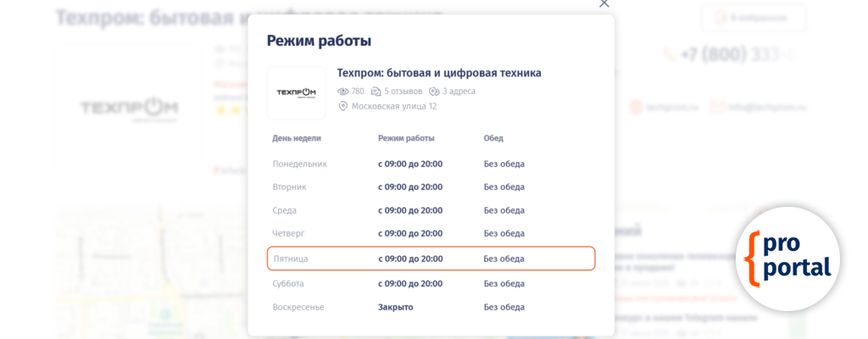Open the 3 адреса link

point(459,92)
